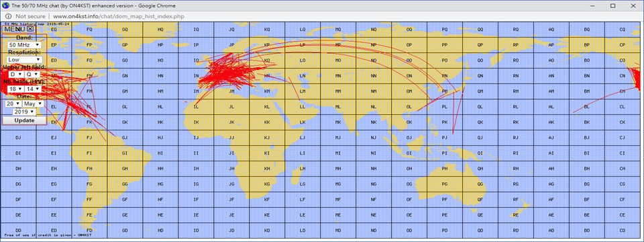
Task: Click the globe favicon in the title bar
Action: pyautogui.click(x=5, y=6)
